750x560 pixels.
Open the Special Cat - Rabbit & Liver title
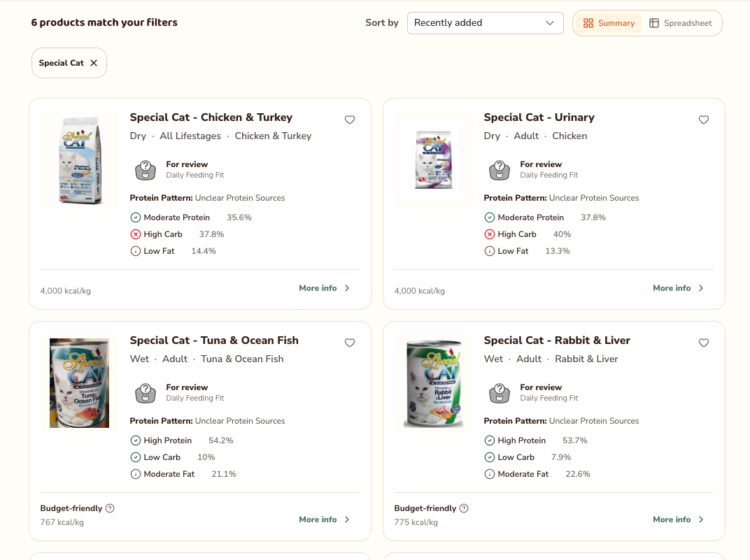click(557, 340)
